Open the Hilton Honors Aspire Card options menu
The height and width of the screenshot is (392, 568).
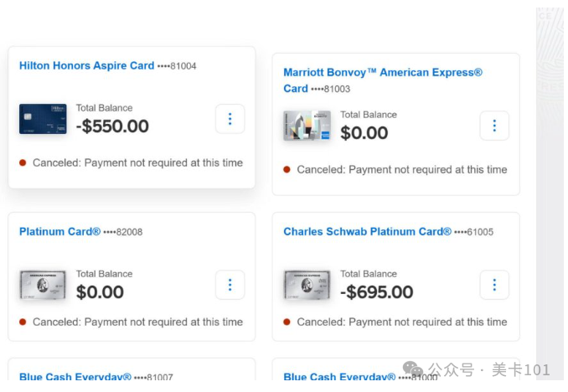point(230,119)
